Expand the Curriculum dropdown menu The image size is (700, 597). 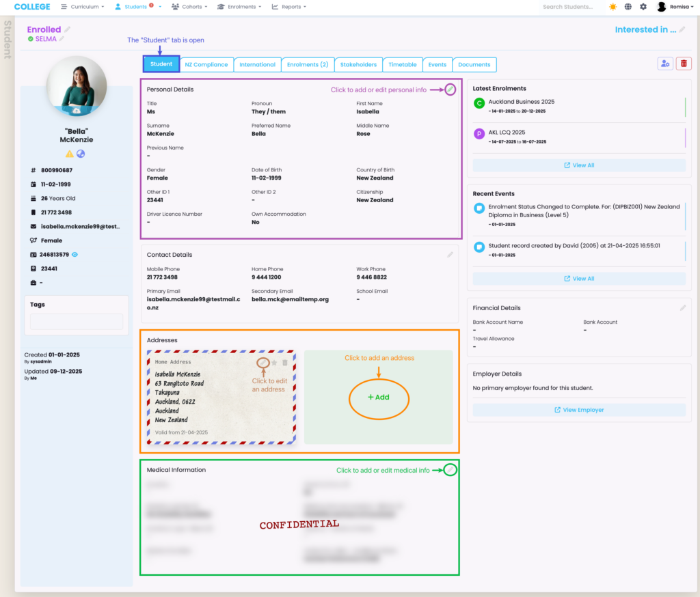(83, 7)
